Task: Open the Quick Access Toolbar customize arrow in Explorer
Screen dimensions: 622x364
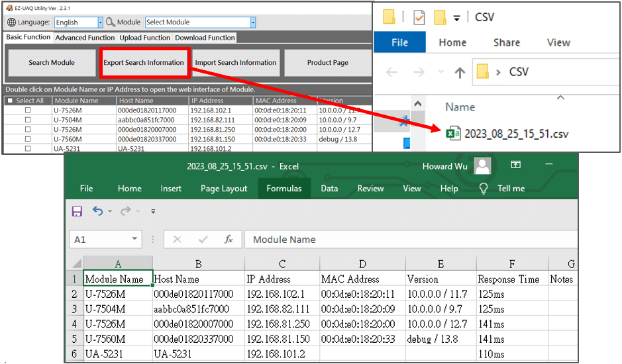Action: pyautogui.click(x=457, y=19)
